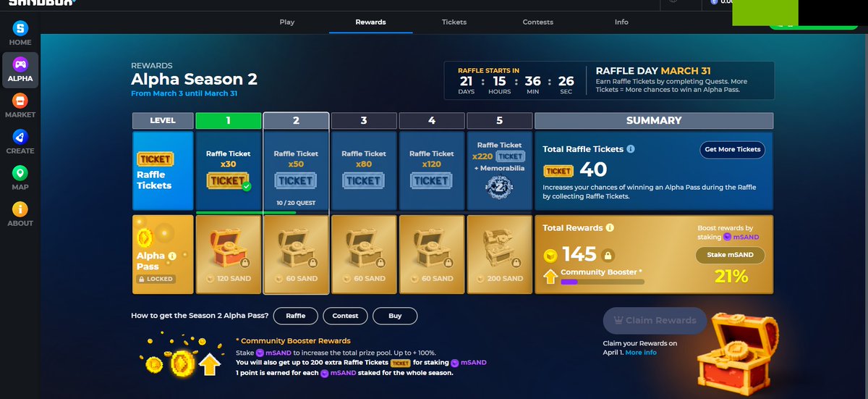
Task: Click the lock icon next to 145
Action: (x=609, y=255)
